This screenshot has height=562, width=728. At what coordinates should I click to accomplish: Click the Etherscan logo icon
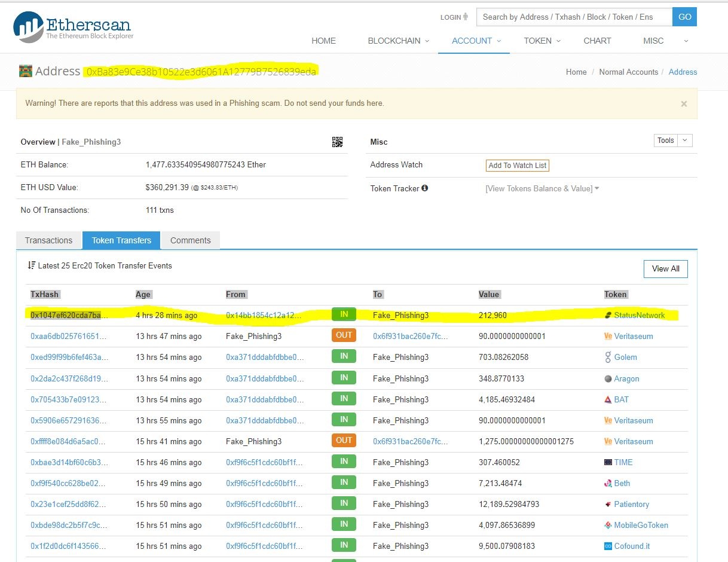click(x=28, y=27)
